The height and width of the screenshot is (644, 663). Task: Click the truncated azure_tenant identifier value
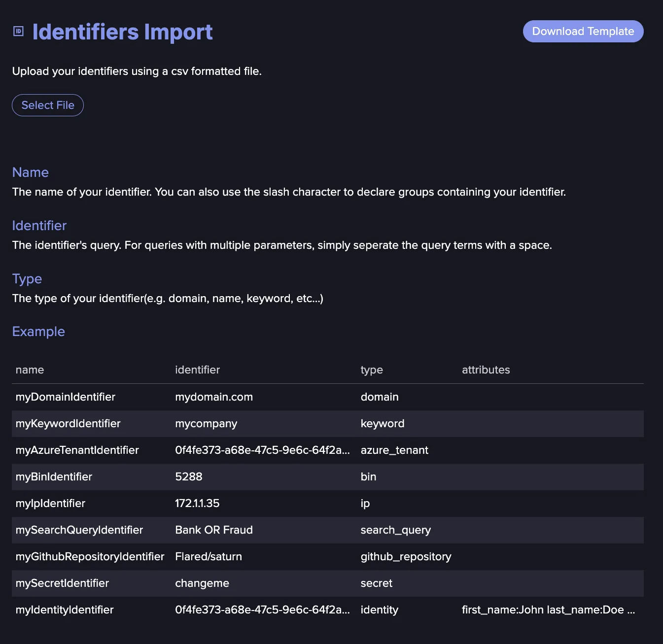click(262, 450)
